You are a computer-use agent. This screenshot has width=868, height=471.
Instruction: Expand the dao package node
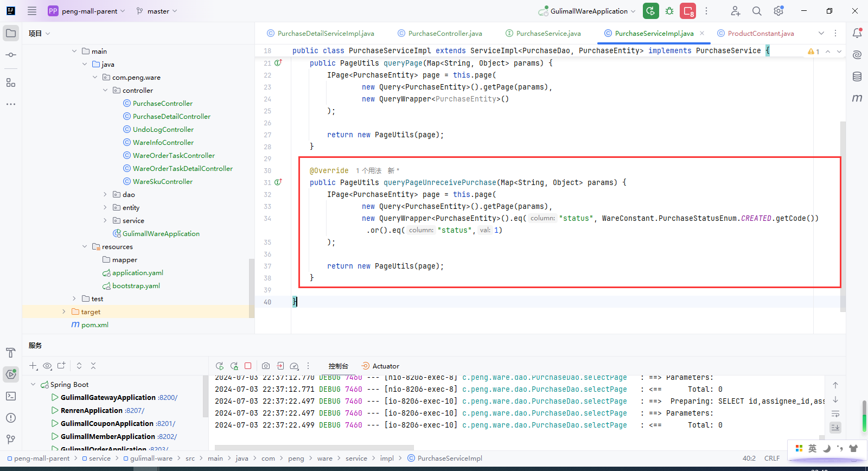click(x=105, y=194)
